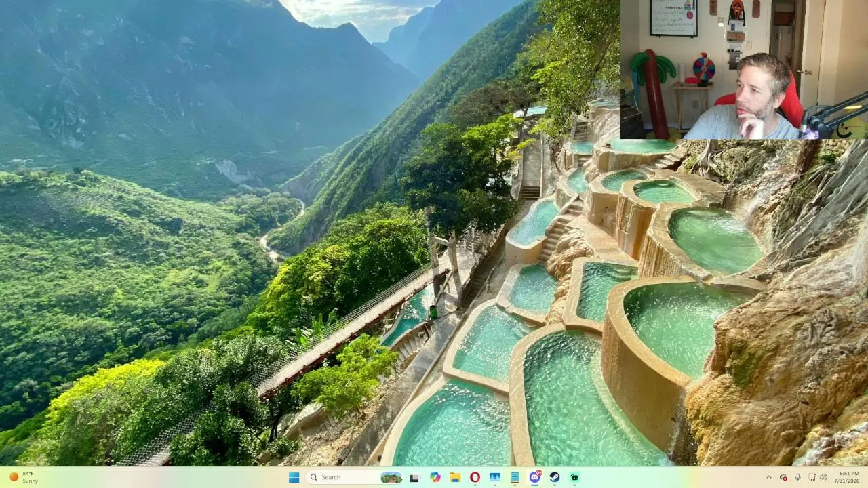Click the microphone tray icon
Image resolution: width=868 pixels, height=488 pixels.
[x=797, y=477]
